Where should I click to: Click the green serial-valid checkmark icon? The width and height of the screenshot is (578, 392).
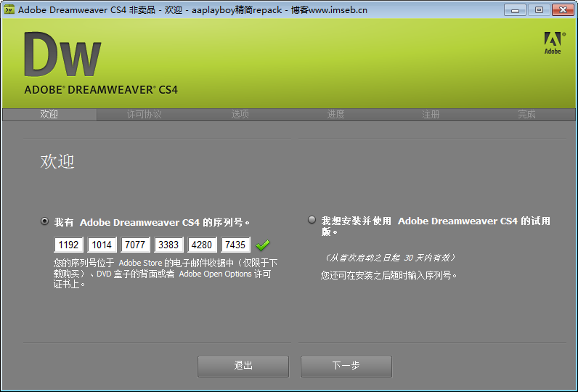[263, 245]
